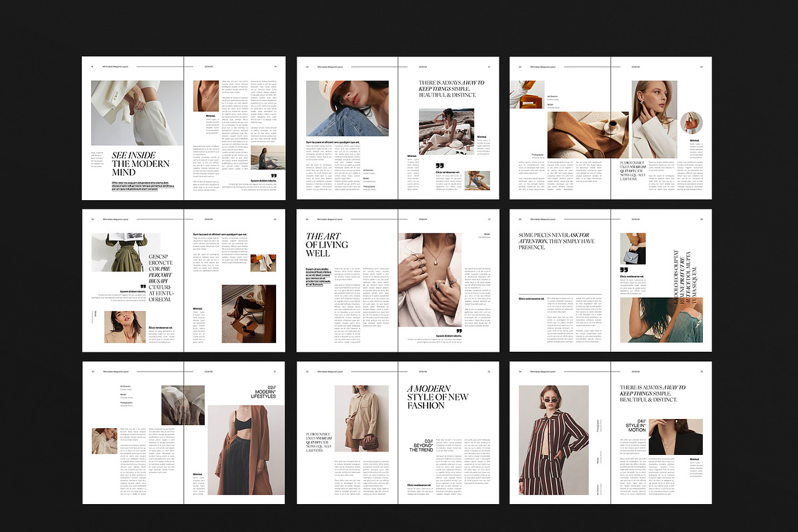Click the small swimsuit photo beside the quote marks

point(477,180)
